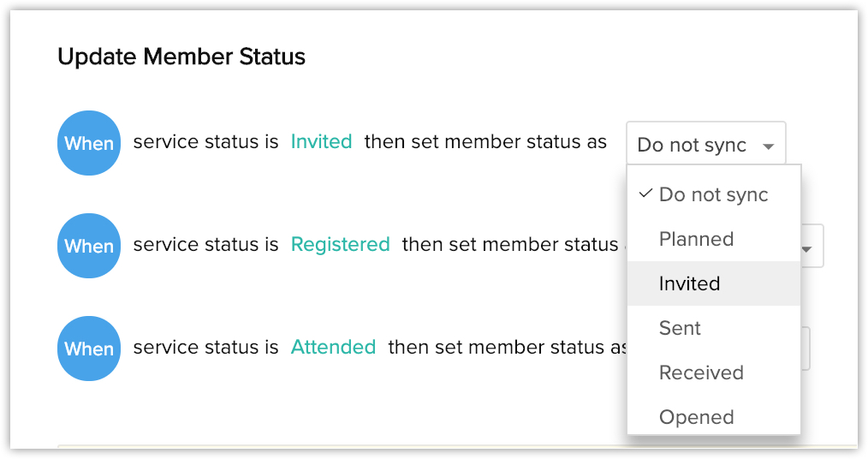Select Received from the status options
This screenshot has width=868, height=459.
pyautogui.click(x=701, y=373)
